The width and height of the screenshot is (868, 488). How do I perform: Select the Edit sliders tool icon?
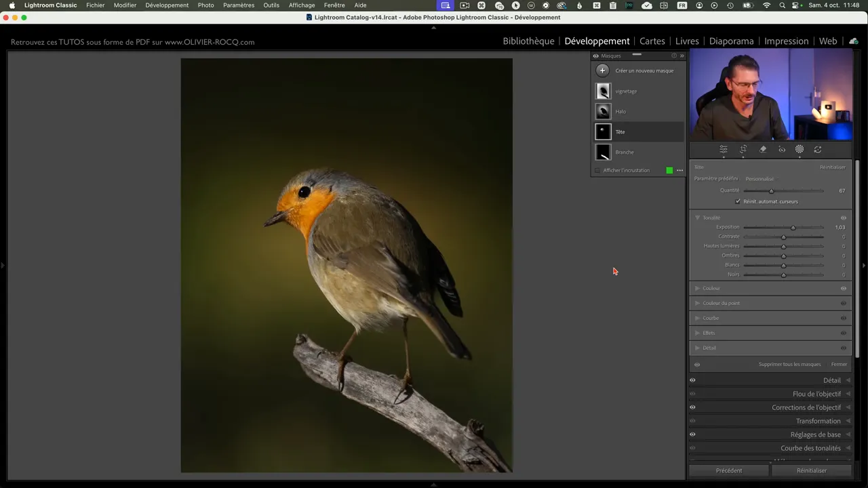tap(724, 149)
